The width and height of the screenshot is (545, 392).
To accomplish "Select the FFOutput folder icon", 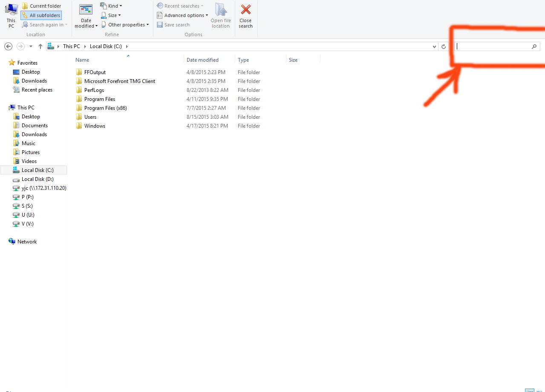I will coord(79,72).
